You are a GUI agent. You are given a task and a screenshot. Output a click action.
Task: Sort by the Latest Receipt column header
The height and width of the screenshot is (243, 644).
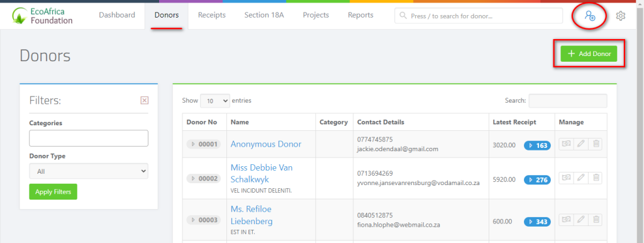521,122
